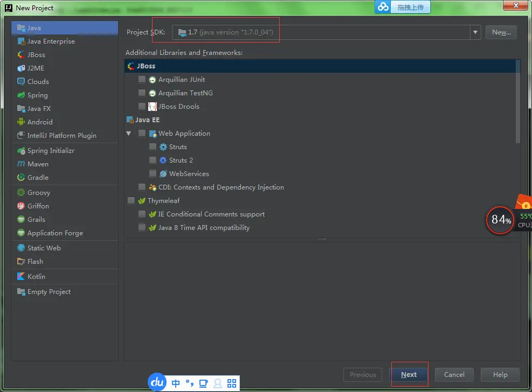
Task: Click the Clouds icon
Action: 21,82
